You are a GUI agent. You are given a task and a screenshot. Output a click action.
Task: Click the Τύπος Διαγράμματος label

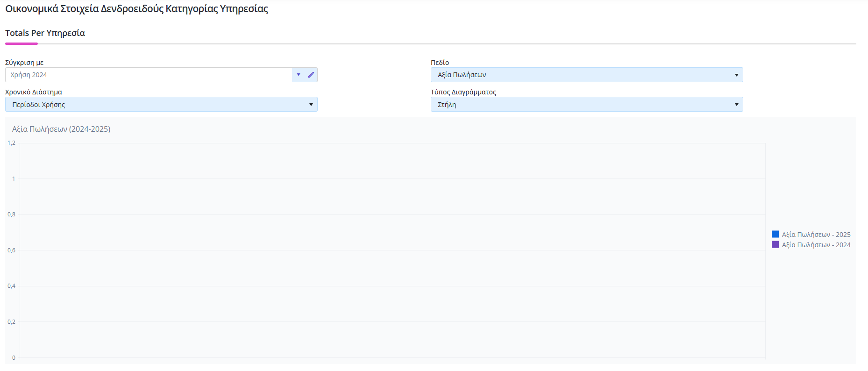tap(463, 92)
